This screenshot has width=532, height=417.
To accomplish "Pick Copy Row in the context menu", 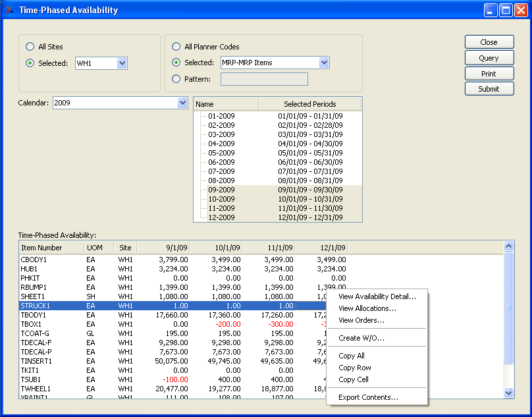I will [354, 368].
